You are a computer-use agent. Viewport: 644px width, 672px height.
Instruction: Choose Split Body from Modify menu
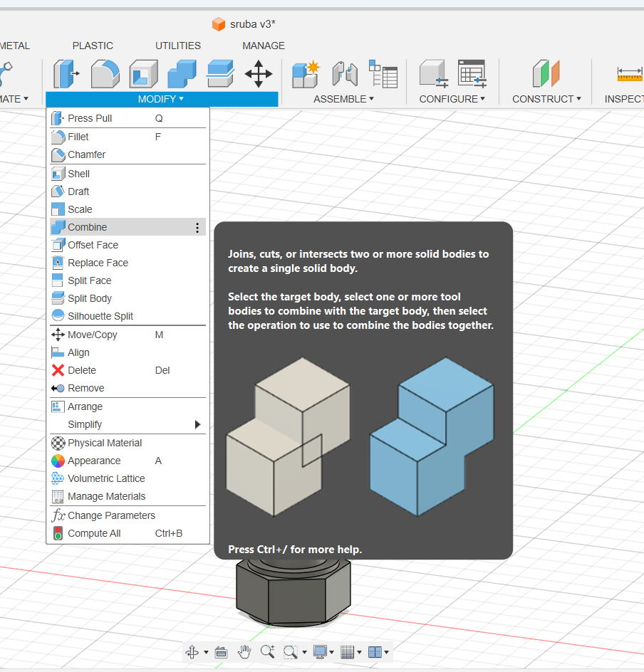[x=128, y=298]
